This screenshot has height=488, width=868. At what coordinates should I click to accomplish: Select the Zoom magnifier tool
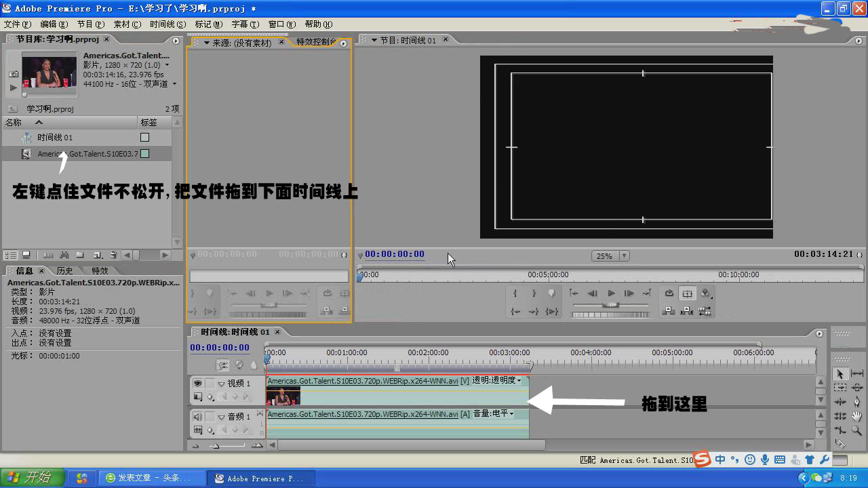pos(856,430)
